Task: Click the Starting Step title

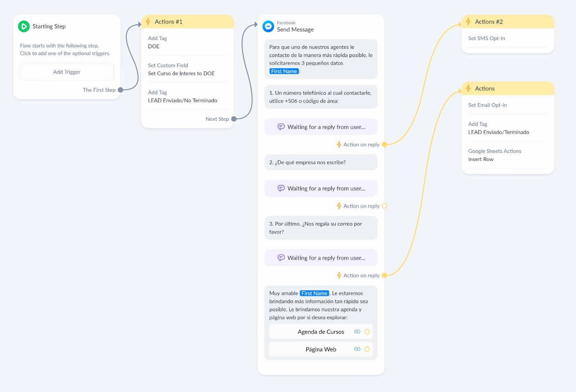Action: (x=49, y=26)
